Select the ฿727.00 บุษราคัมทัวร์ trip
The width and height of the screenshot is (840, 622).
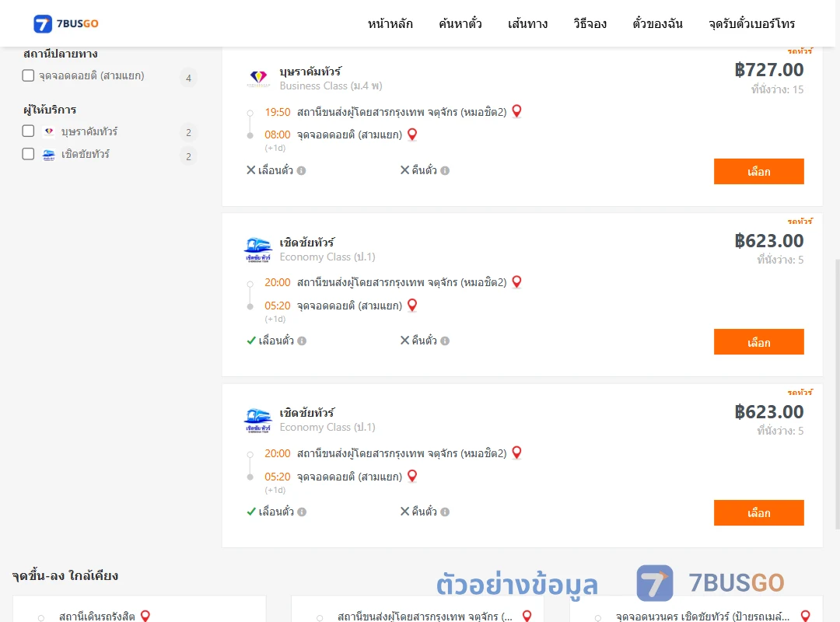(x=758, y=171)
